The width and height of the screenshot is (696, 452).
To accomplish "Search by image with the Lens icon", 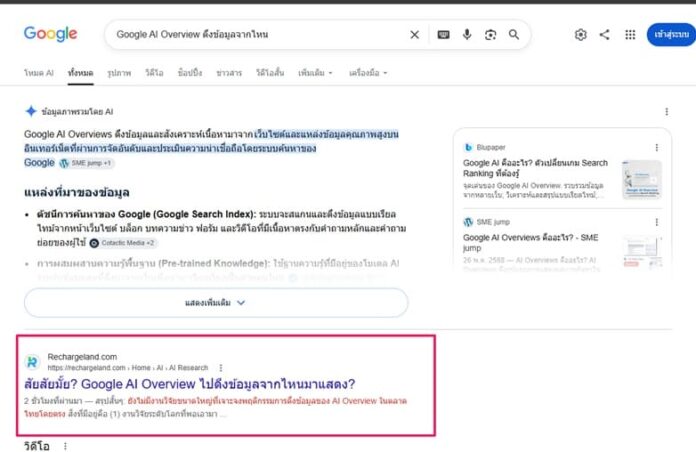I will [x=490, y=35].
